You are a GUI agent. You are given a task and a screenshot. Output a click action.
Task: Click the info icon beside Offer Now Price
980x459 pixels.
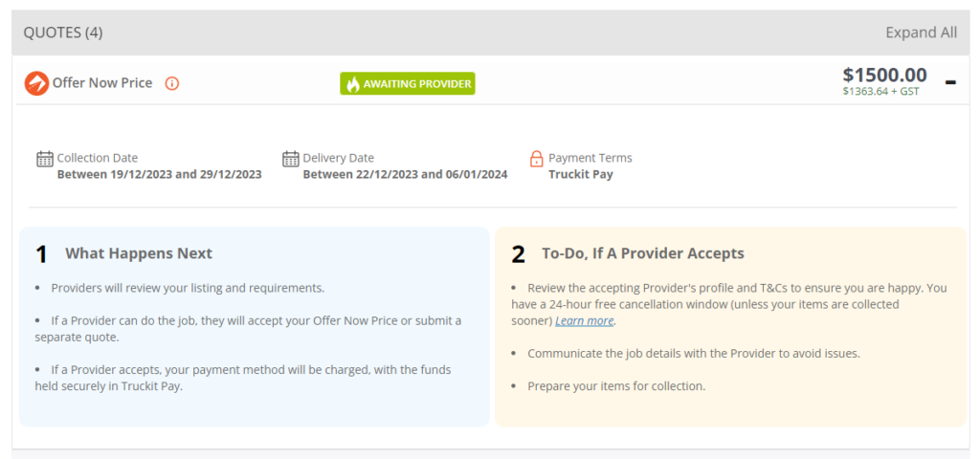coord(172,83)
